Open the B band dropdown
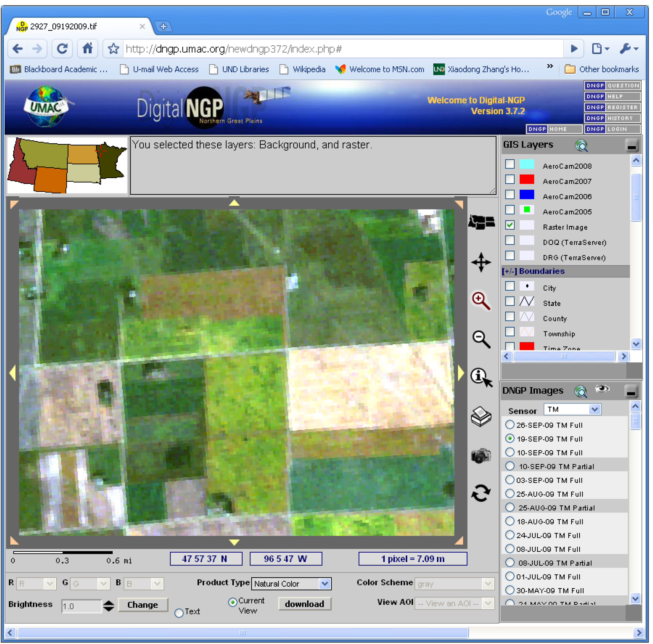 144,584
